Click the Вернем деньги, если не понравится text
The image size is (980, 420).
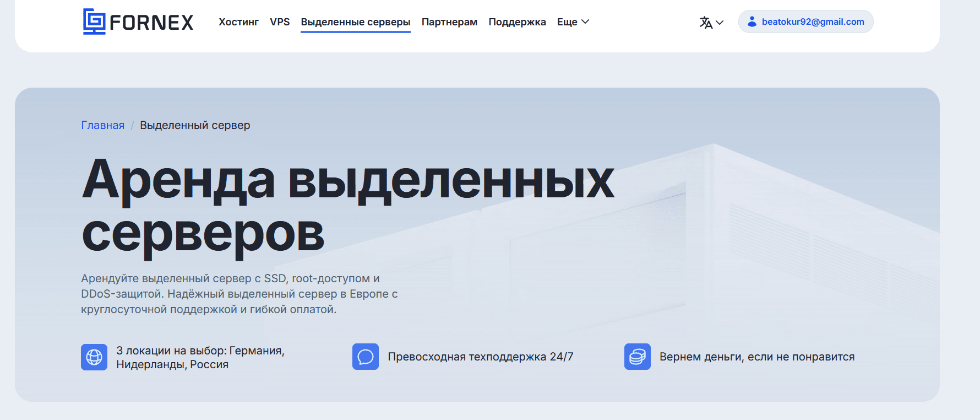click(x=756, y=357)
